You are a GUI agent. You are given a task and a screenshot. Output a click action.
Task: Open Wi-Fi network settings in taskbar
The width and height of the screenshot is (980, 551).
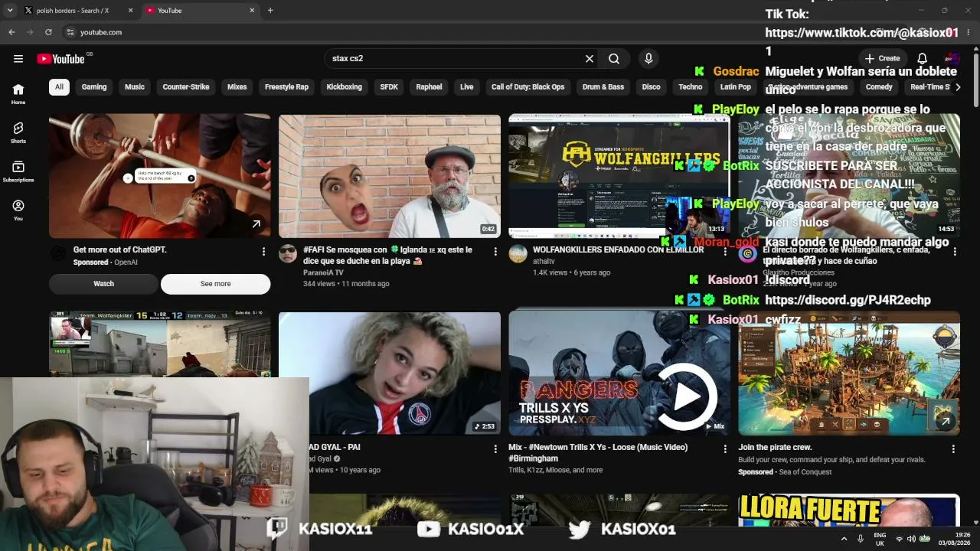coord(899,539)
